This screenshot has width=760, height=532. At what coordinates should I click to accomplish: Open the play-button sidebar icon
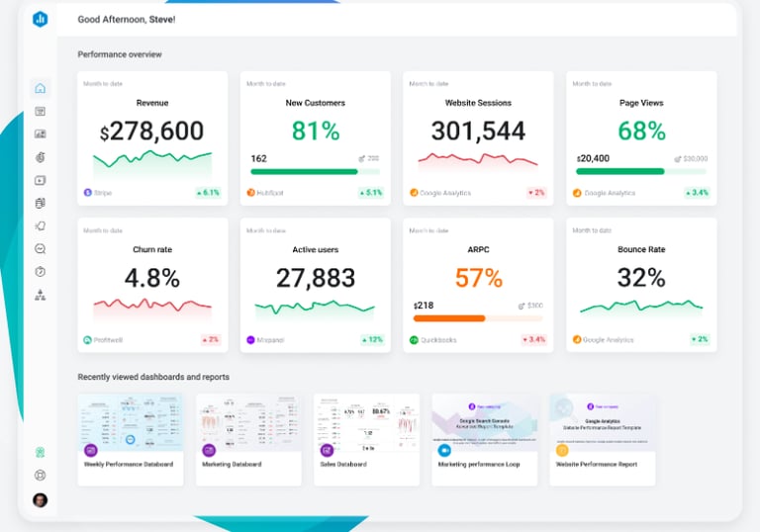tap(41, 180)
